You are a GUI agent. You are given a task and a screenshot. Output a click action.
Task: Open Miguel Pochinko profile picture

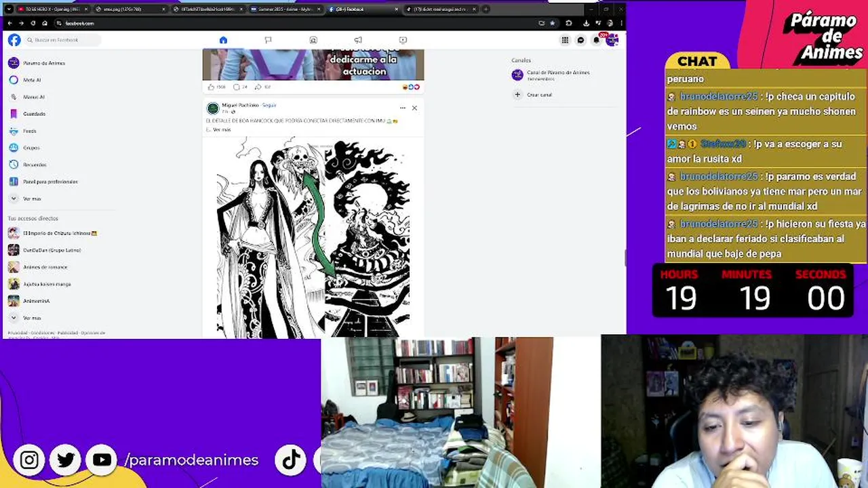(x=213, y=108)
